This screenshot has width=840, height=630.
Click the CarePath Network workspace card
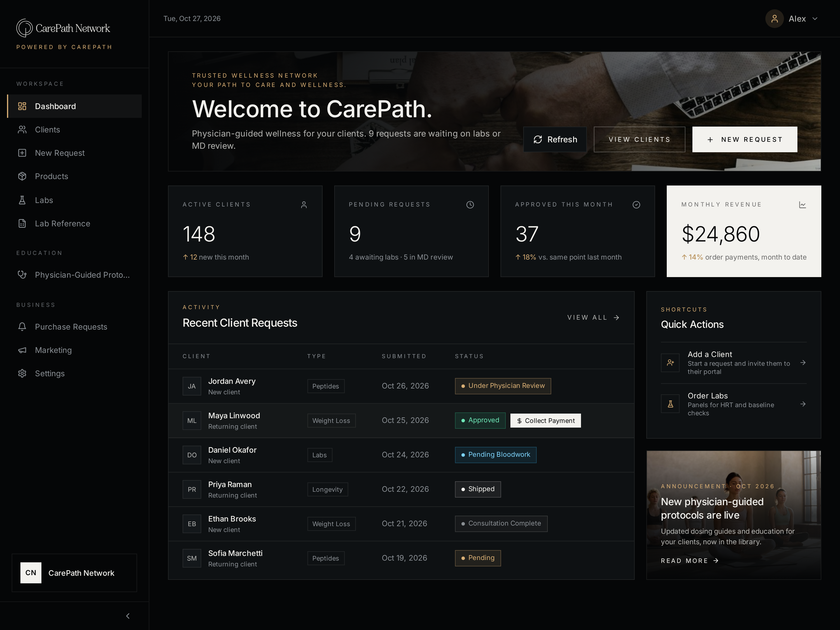tap(74, 573)
